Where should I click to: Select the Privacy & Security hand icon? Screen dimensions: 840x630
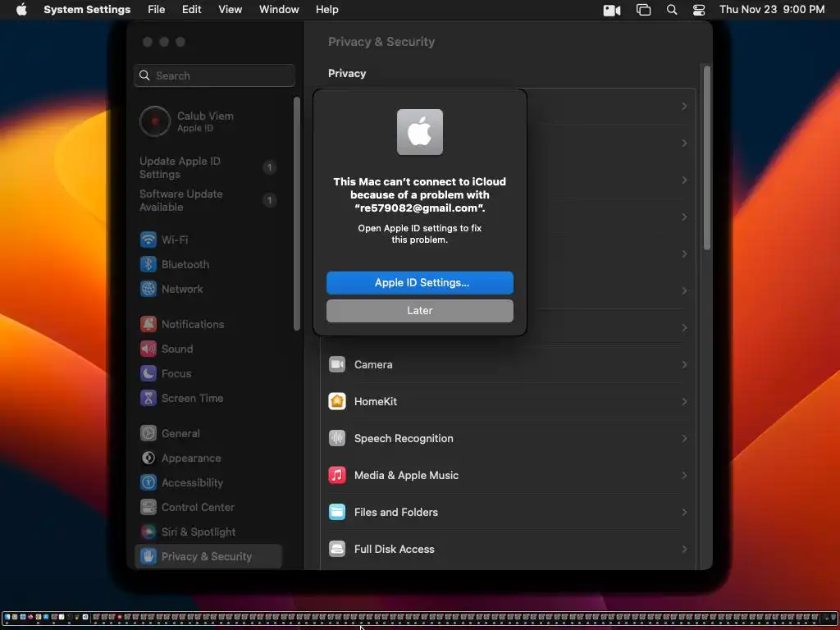(x=148, y=556)
